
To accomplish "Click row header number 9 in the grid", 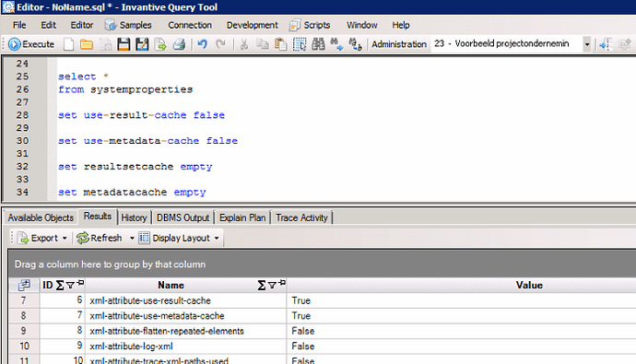I will click(x=24, y=331).
